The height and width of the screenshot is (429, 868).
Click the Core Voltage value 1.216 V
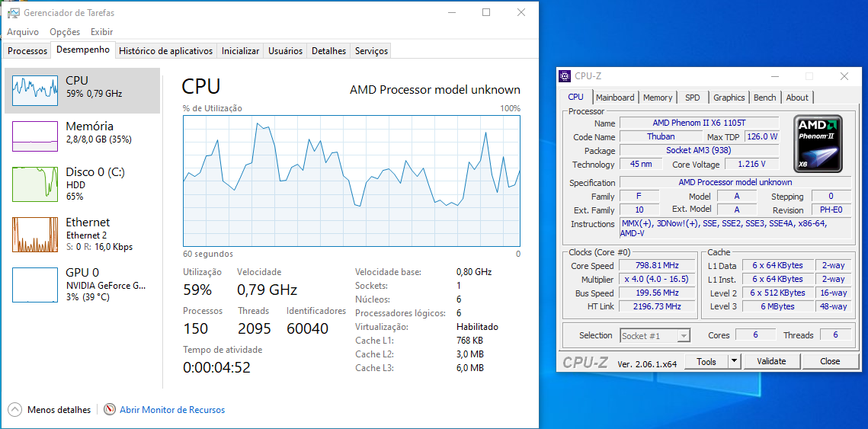coord(751,165)
